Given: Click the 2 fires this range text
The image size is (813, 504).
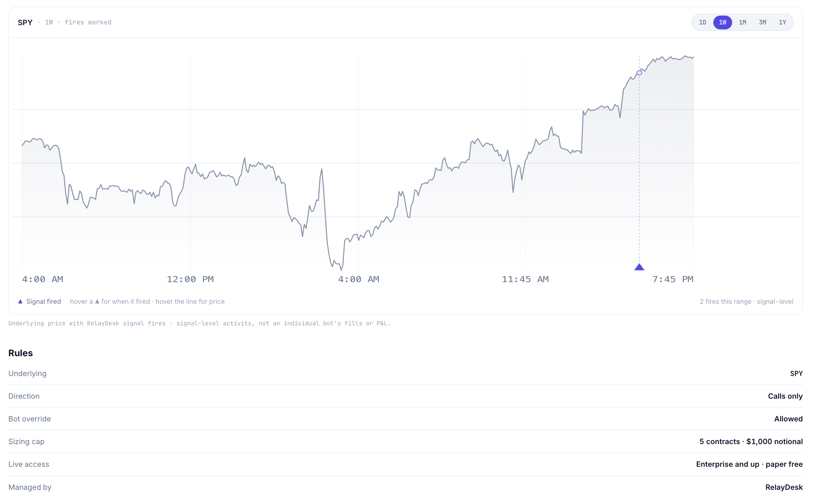Looking at the screenshot, I should point(725,302).
